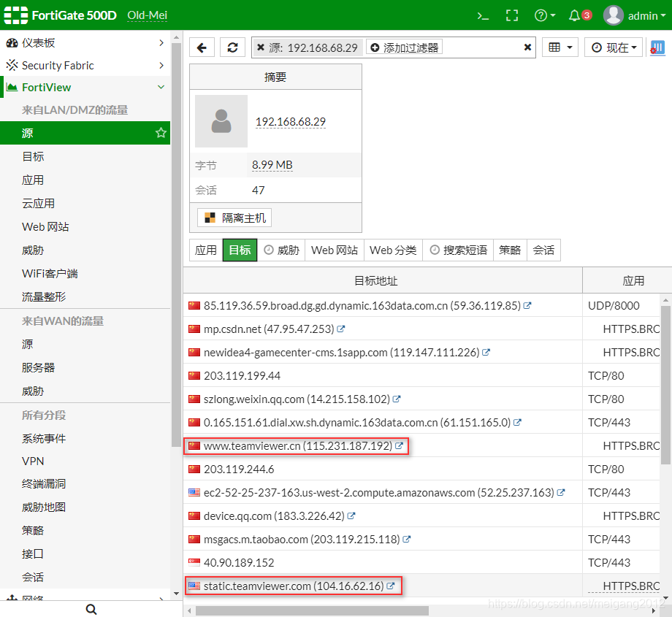Clear all filters with the X
672x617 pixels.
527,47
